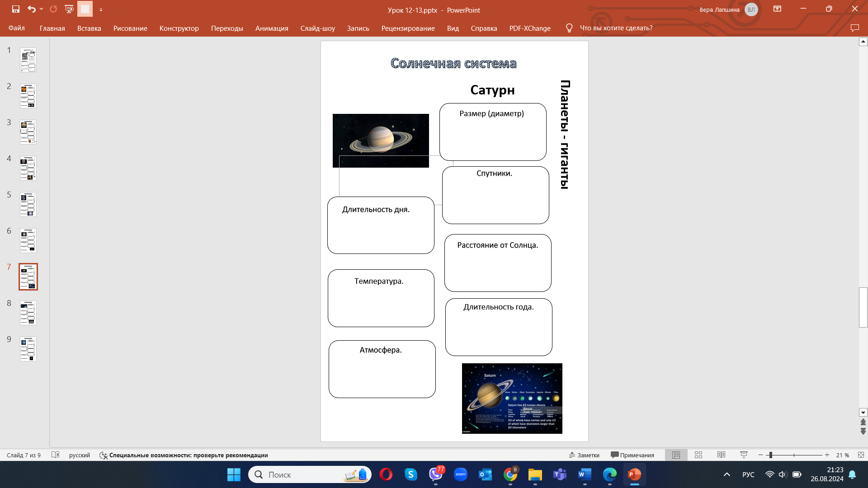The image size is (868, 488).
Task: Open ribbon display options icon
Action: [x=777, y=9]
